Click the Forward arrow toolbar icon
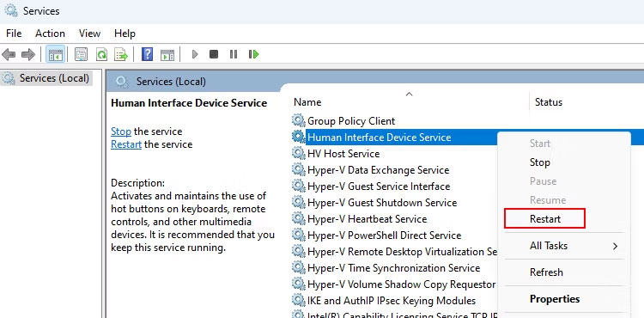644x318 pixels. pyautogui.click(x=28, y=54)
